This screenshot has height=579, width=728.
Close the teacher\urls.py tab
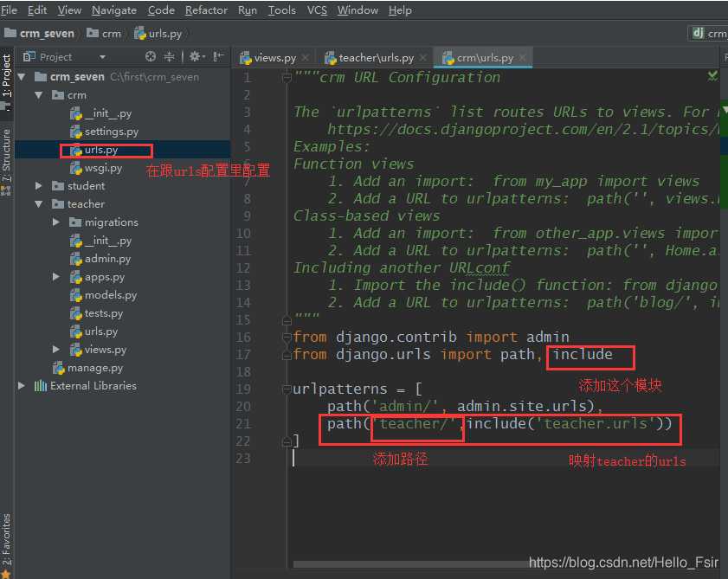(422, 58)
